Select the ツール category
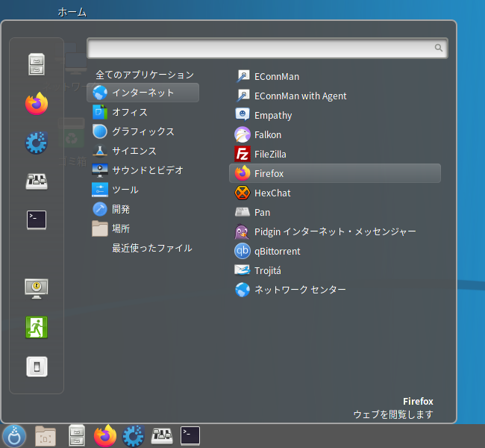Viewport: 485px width, 448px height. (143, 190)
